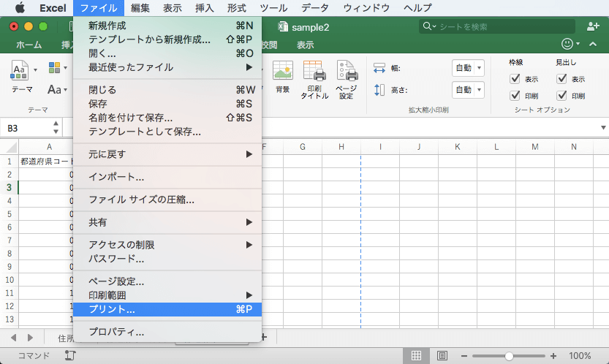Open the 編集 menu in menu bar
Screen dimensions: 609x364
[140, 8]
